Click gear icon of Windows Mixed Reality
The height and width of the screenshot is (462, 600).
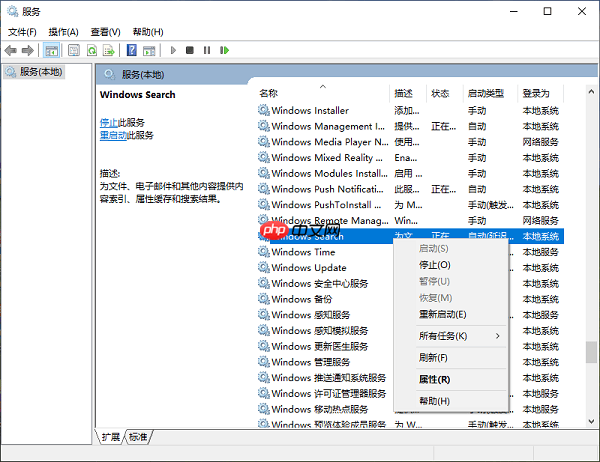[264, 157]
